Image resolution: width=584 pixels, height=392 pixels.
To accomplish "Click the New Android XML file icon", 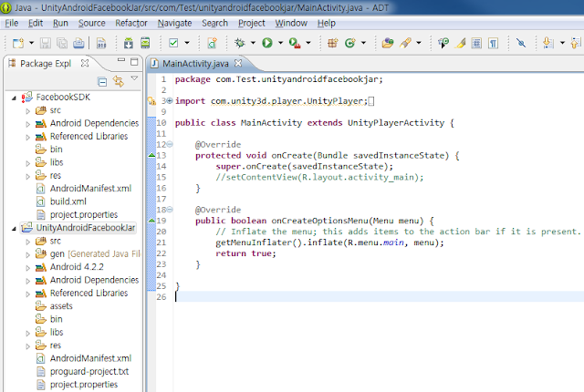I will [212, 43].
